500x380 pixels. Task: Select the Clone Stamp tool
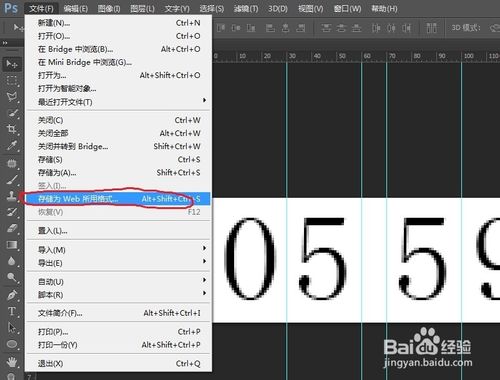pos(12,196)
